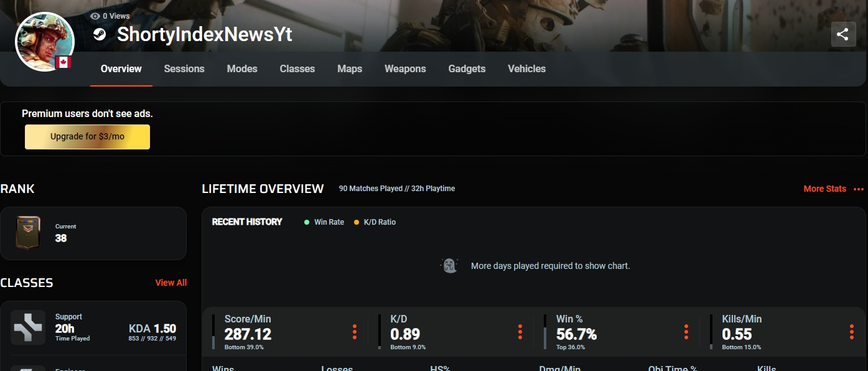Click the player avatar picture
868x371 pixels.
click(45, 42)
